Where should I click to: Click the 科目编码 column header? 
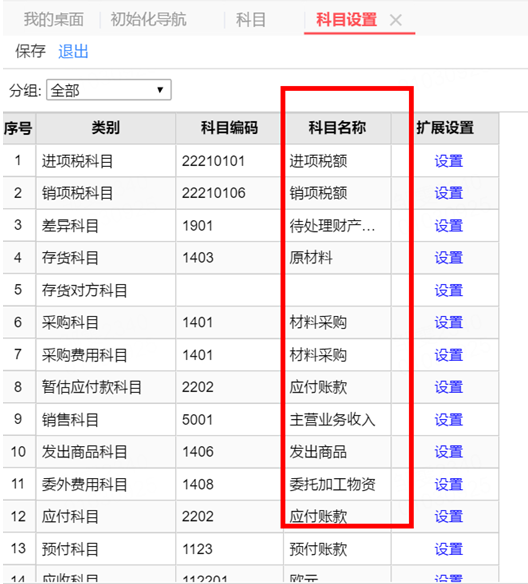229,128
